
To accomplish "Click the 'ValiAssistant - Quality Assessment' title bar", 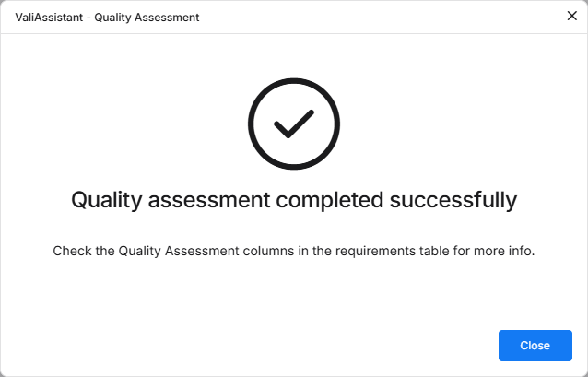I will [107, 18].
